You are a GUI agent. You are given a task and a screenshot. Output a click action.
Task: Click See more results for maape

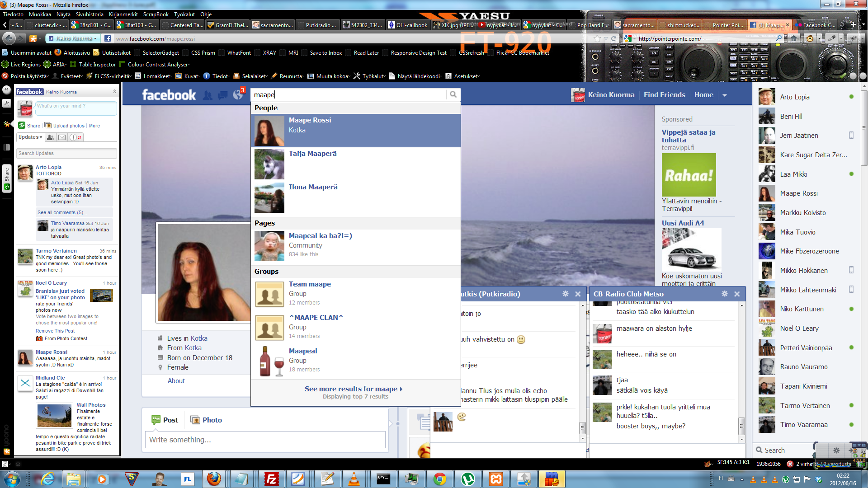coord(353,389)
